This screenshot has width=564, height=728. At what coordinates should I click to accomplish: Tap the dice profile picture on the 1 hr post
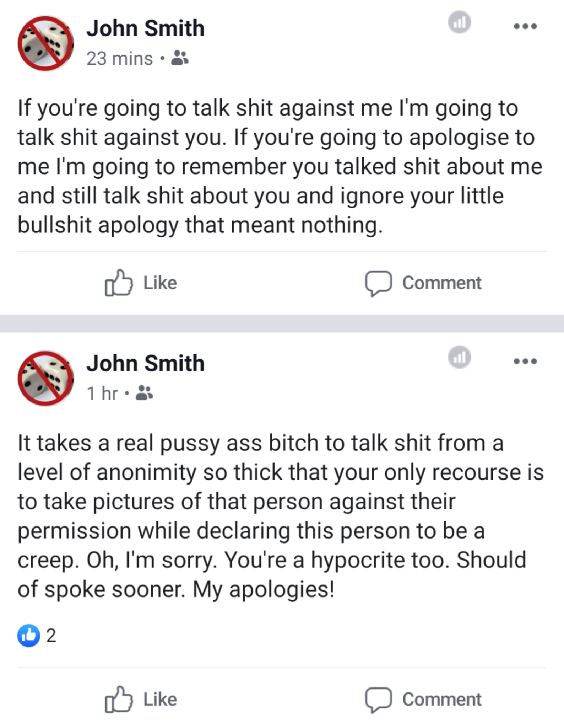point(46,379)
